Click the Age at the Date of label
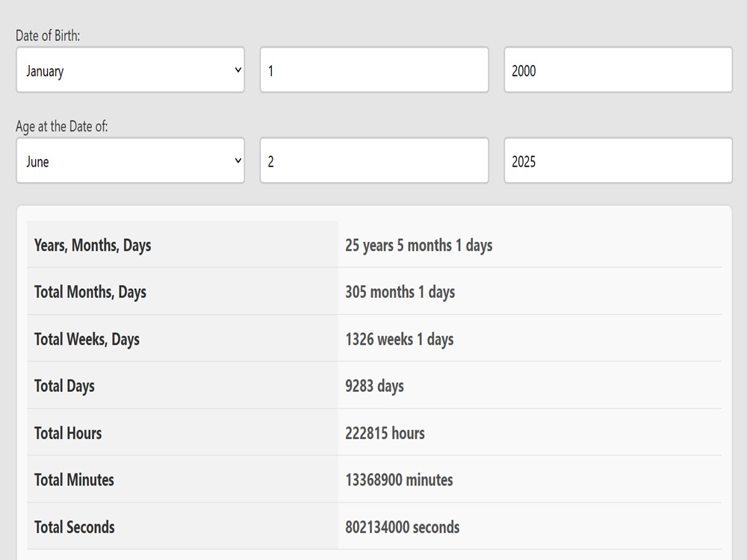The width and height of the screenshot is (747, 560). 61,127
